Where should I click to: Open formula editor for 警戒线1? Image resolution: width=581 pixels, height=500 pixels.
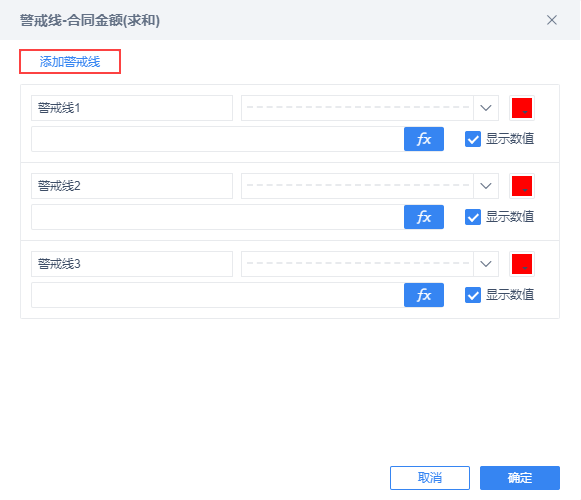pos(424,139)
